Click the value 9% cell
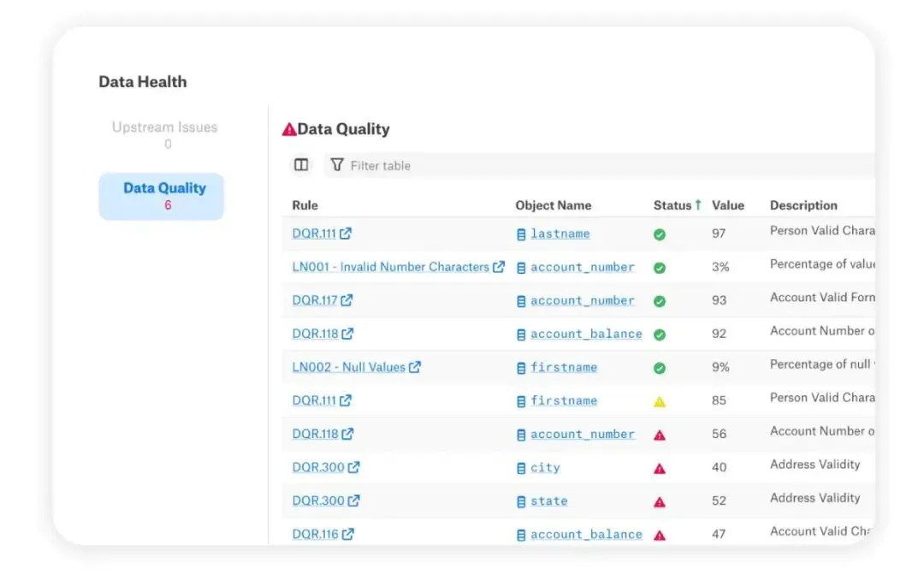924x575 pixels. [720, 367]
